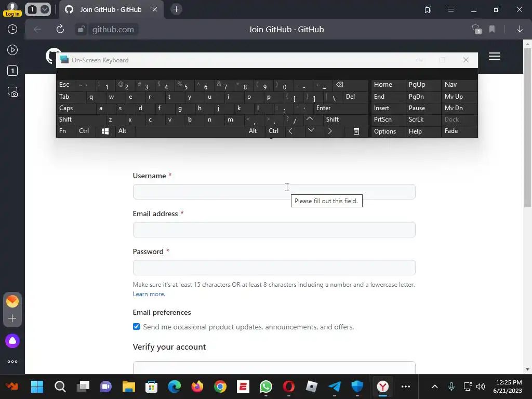The image size is (532, 399).
Task: Toggle the right Shift key on keyboard
Action: [x=345, y=119]
